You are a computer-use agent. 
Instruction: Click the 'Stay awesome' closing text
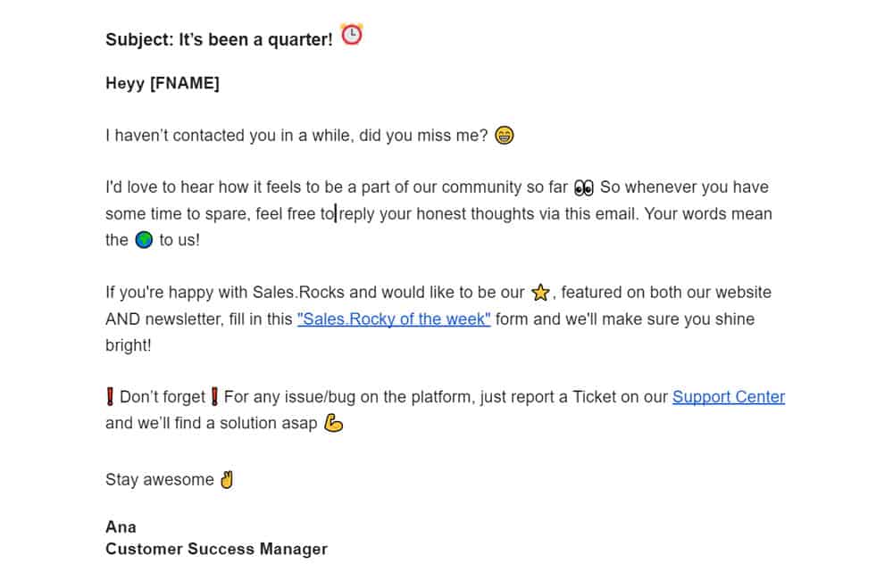159,480
